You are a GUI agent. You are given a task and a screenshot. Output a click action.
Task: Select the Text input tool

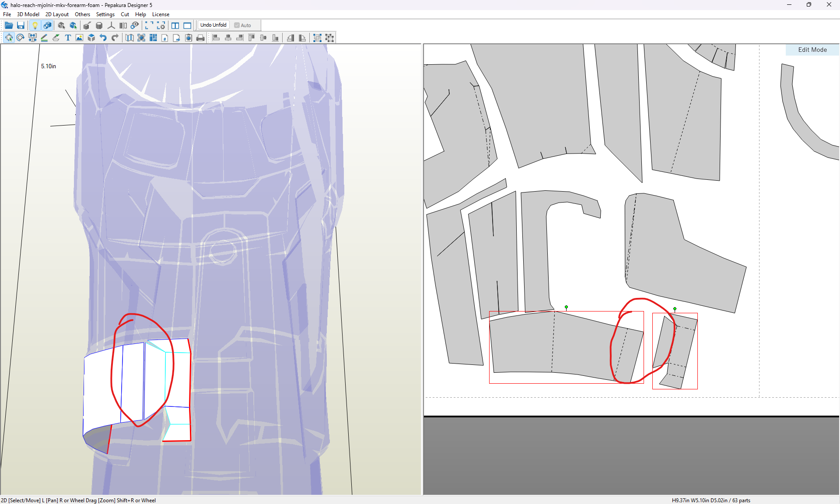68,38
